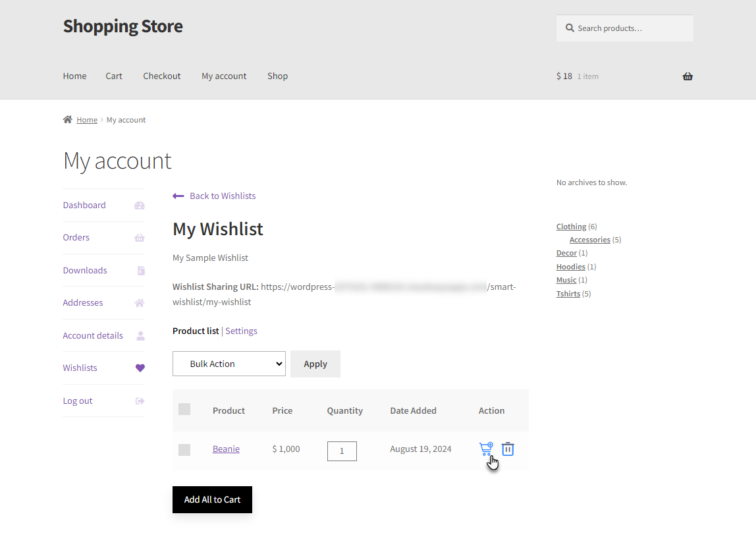Screen dimensions: 756x558
Task: Click the Home breadcrumb link
Action: 87,120
